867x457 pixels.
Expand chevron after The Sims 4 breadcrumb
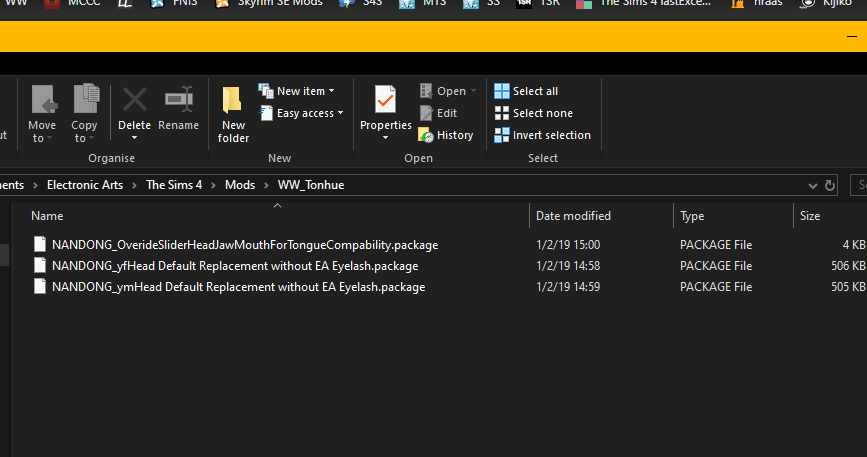pos(213,185)
